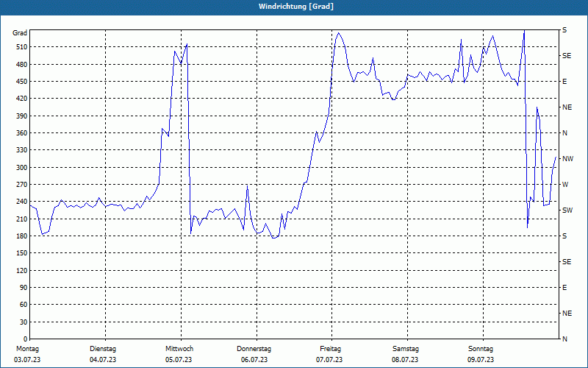Click the Grad axis unit label
This screenshot has height=368, width=588.
[x=20, y=33]
